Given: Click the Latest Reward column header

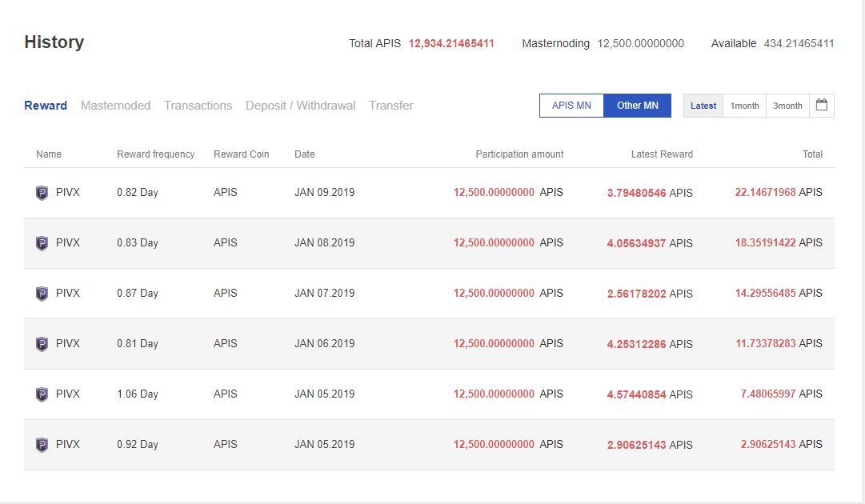Looking at the screenshot, I should [662, 154].
